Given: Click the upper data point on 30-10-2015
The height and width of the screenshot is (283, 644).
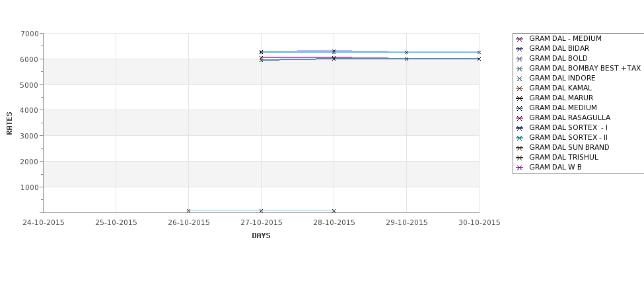Looking at the screenshot, I should click(479, 53).
